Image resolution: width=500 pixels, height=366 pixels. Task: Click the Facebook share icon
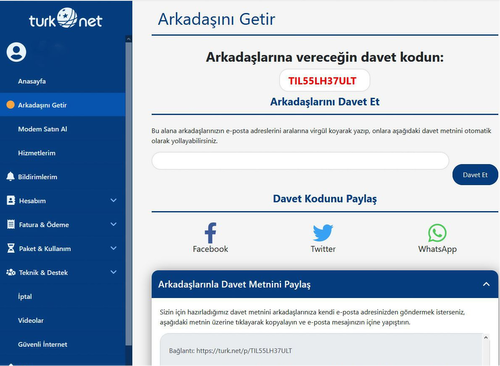210,233
